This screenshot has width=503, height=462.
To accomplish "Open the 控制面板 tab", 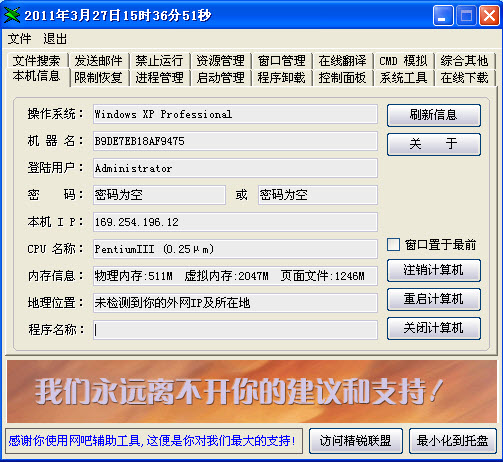I will tap(342, 78).
